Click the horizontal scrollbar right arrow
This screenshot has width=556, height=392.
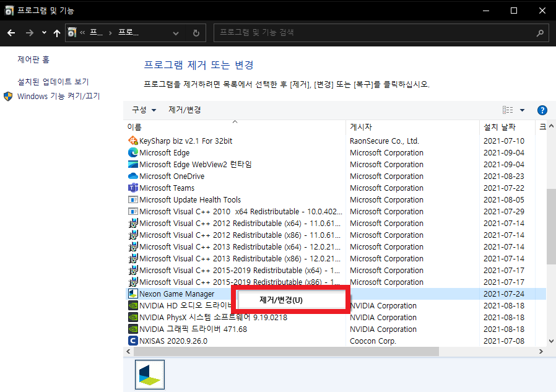541,352
